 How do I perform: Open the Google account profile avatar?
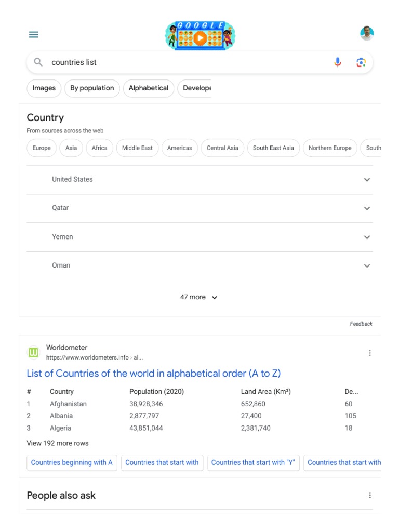[x=367, y=34]
